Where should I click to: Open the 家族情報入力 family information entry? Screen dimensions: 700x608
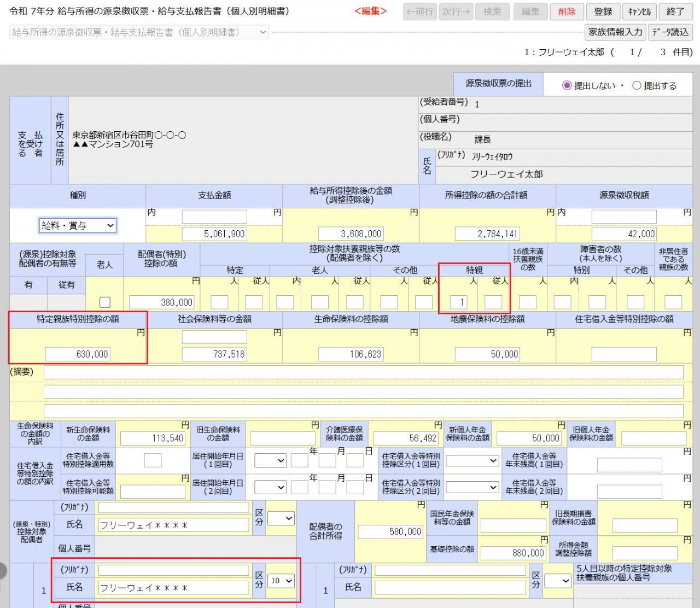tap(615, 32)
